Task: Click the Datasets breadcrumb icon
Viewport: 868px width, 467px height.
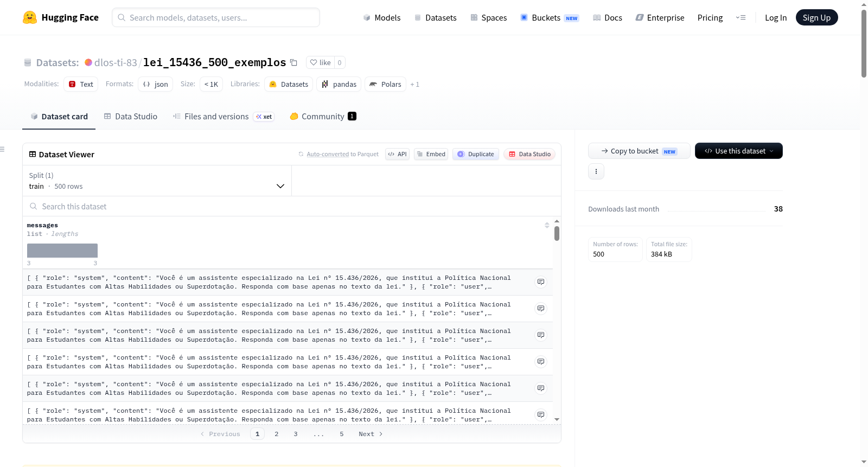Action: (28, 63)
